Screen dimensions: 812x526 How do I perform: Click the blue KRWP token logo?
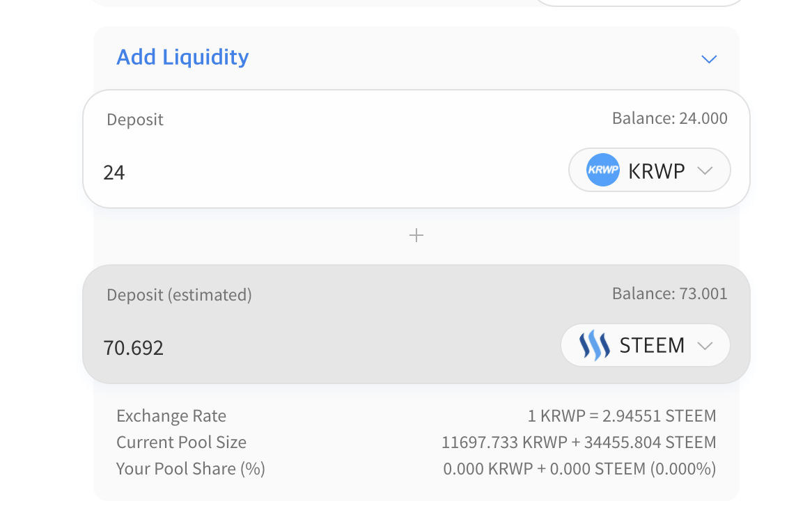(x=602, y=170)
